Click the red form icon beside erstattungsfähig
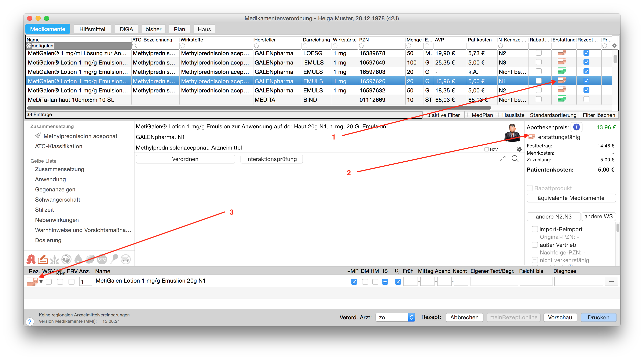644x360 pixels. coord(531,137)
